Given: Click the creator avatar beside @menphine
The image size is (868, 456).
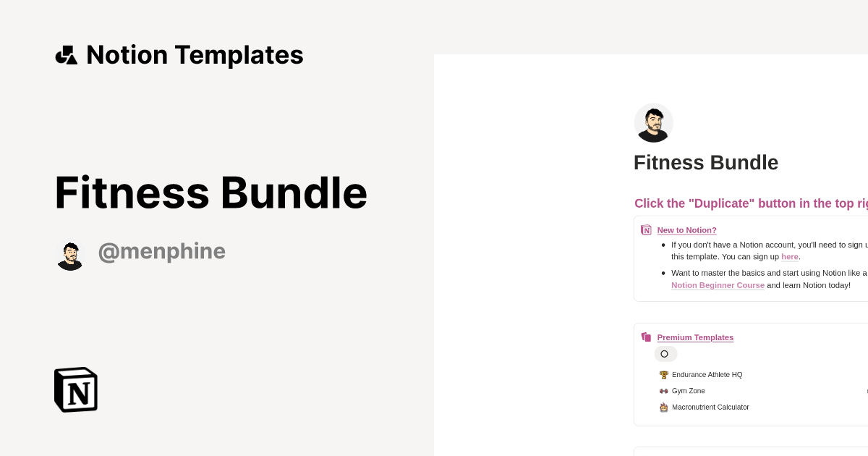Looking at the screenshot, I should [70, 255].
